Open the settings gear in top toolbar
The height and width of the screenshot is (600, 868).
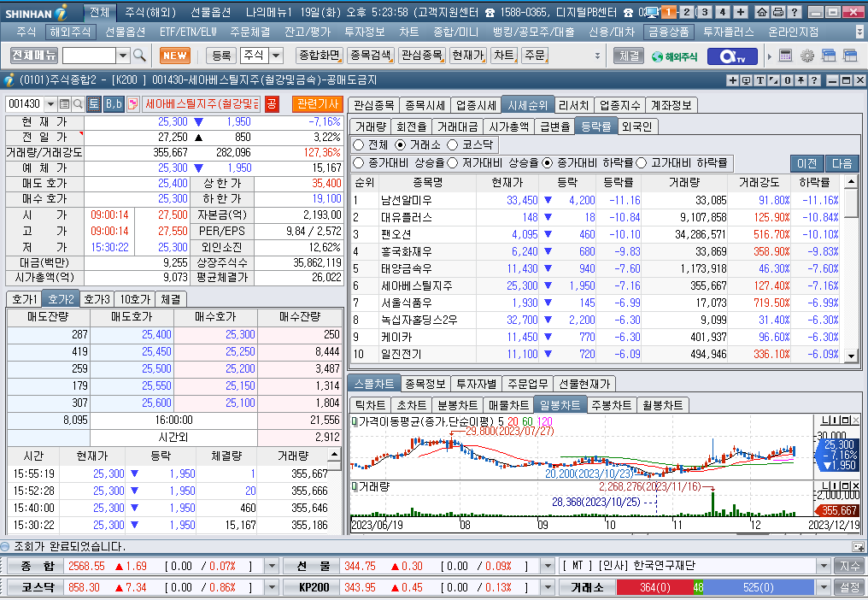tap(807, 56)
